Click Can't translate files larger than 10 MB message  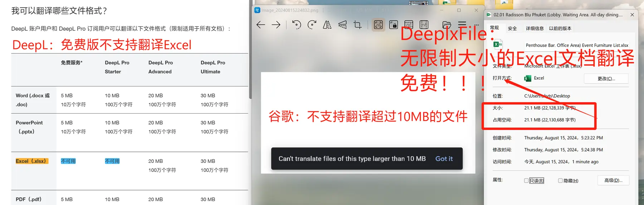(352, 159)
